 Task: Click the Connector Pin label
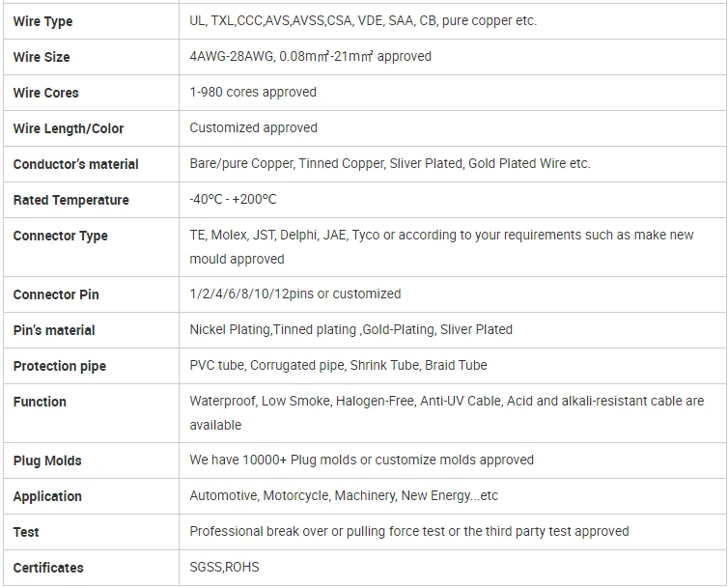pyautogui.click(x=56, y=294)
